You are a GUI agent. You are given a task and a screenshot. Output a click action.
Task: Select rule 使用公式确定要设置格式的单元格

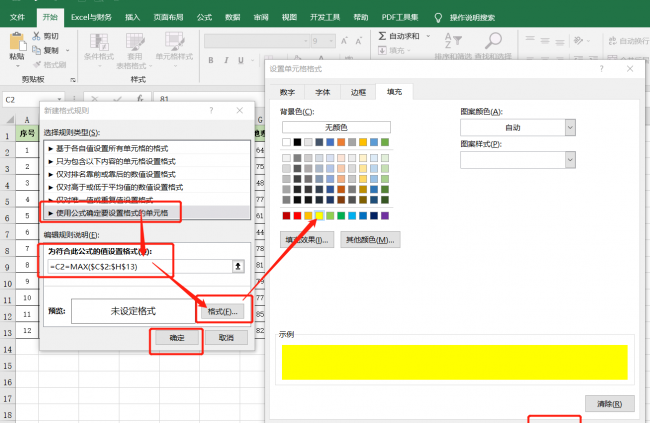pos(147,213)
